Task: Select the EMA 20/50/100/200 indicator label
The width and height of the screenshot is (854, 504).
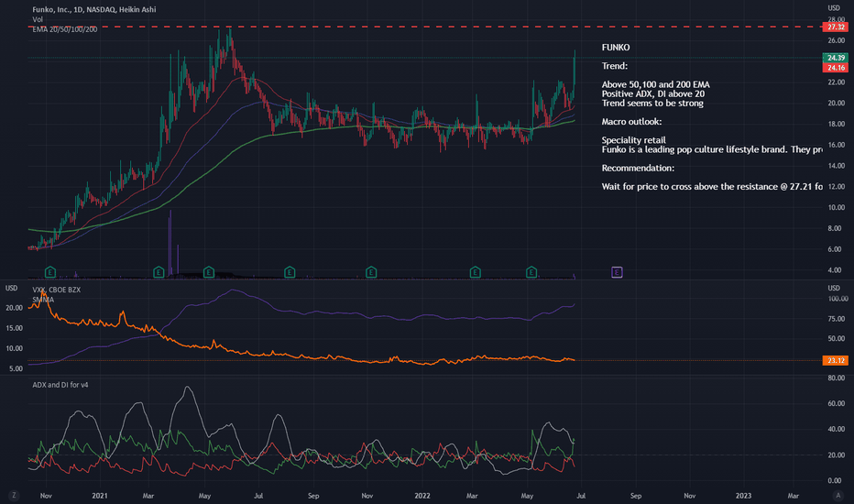Action: [x=65, y=29]
